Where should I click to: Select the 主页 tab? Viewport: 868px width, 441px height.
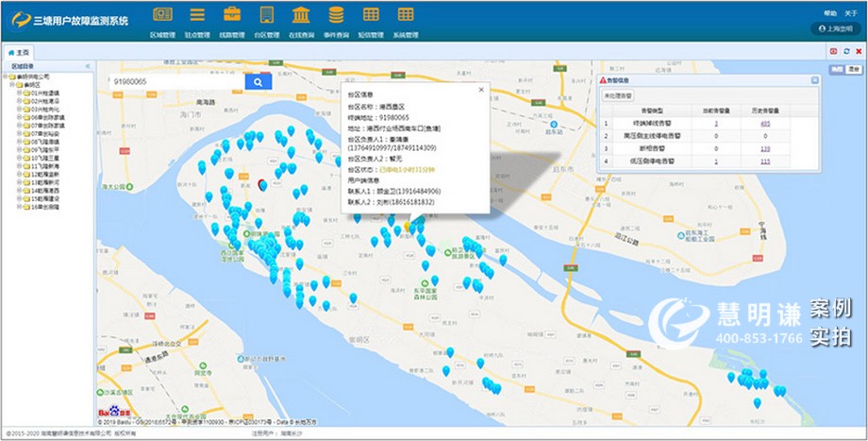click(19, 52)
